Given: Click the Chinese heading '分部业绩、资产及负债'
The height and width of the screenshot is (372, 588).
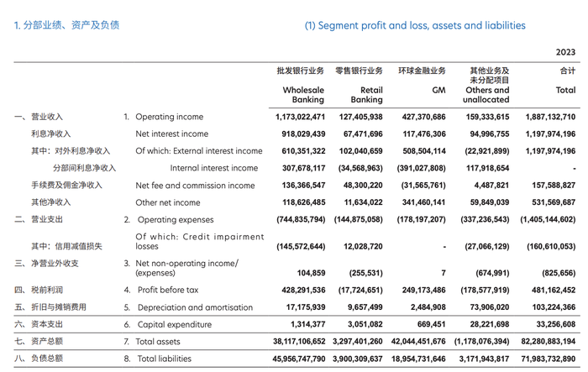Looking at the screenshot, I should pyautogui.click(x=66, y=25).
